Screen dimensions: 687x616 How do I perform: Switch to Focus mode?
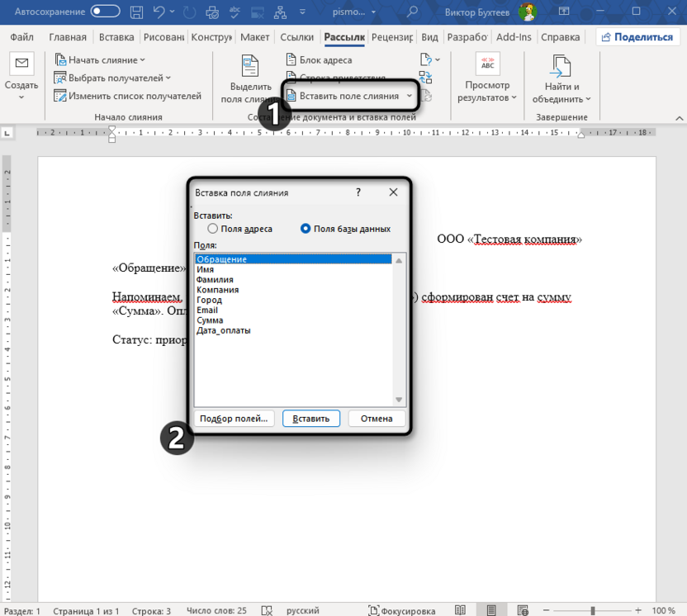[402, 610]
